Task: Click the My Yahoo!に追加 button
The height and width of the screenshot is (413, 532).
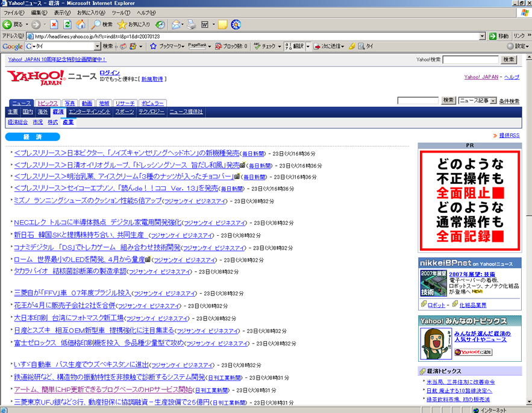Action: [474, 352]
